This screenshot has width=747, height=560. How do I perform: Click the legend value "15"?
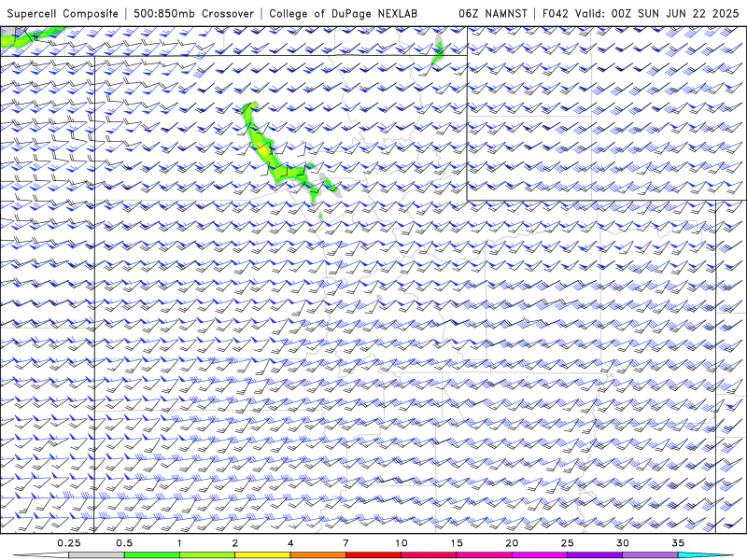(457, 543)
